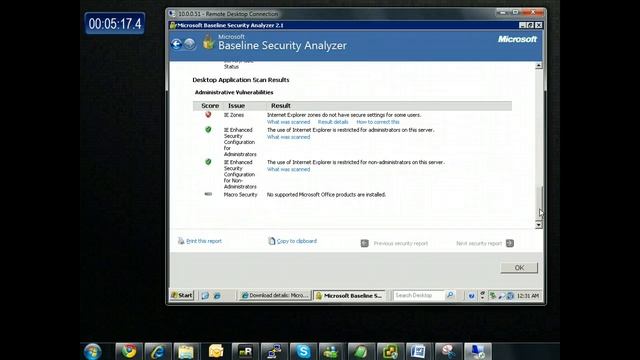Click the Search Desktop input field
Image resolution: width=640 pixels, height=360 pixels.
click(418, 295)
